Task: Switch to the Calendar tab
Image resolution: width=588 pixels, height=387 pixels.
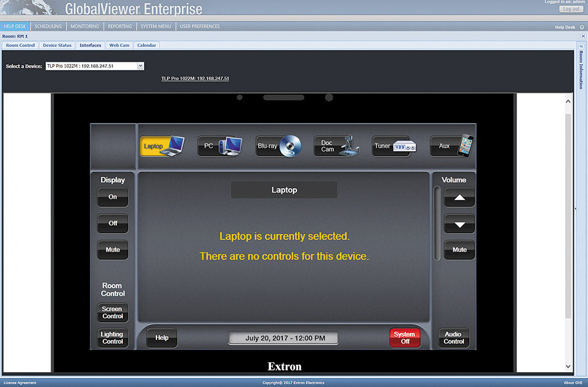Action: pos(146,45)
